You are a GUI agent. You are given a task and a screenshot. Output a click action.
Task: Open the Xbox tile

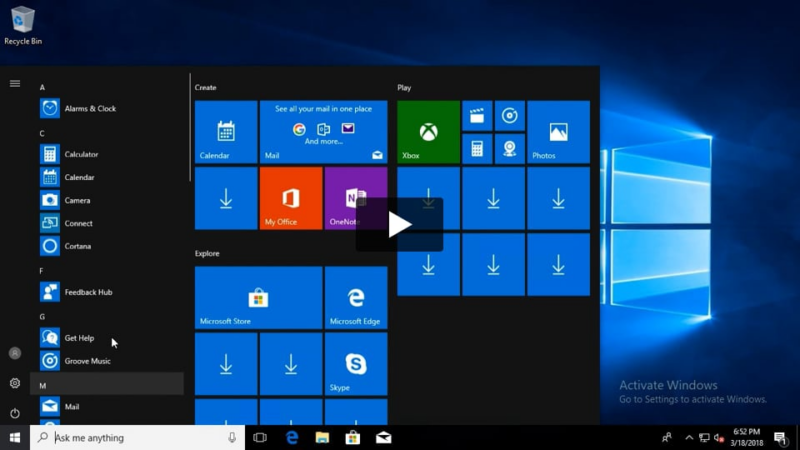click(x=428, y=132)
